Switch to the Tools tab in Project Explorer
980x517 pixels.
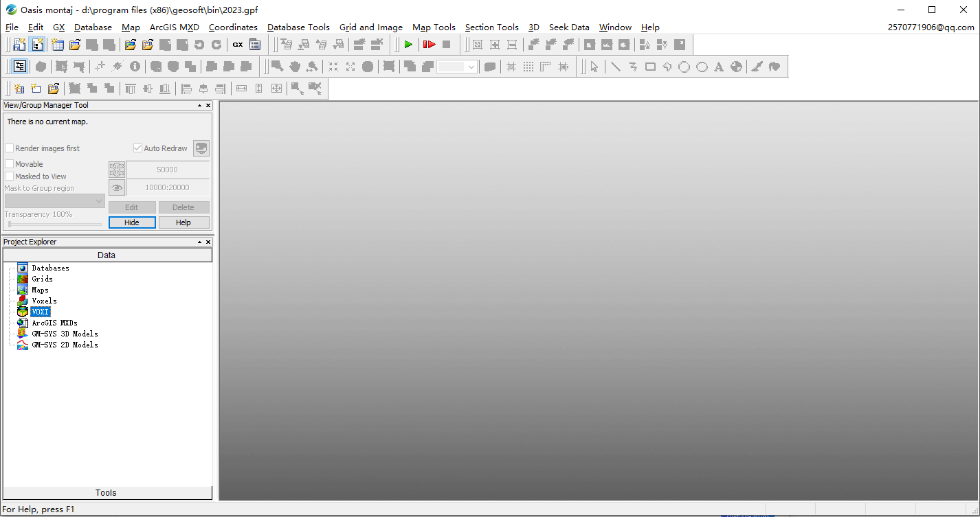[107, 493]
